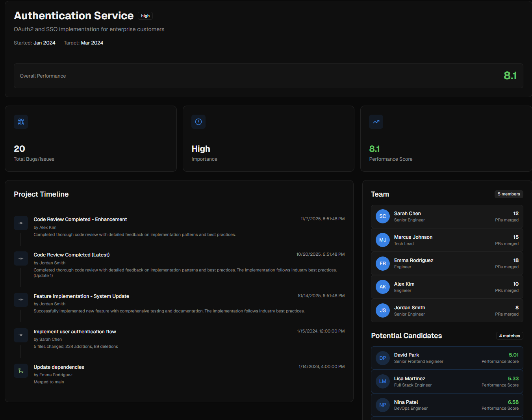Click the 'Code Review Completed (Latest)' title

pyautogui.click(x=72, y=255)
